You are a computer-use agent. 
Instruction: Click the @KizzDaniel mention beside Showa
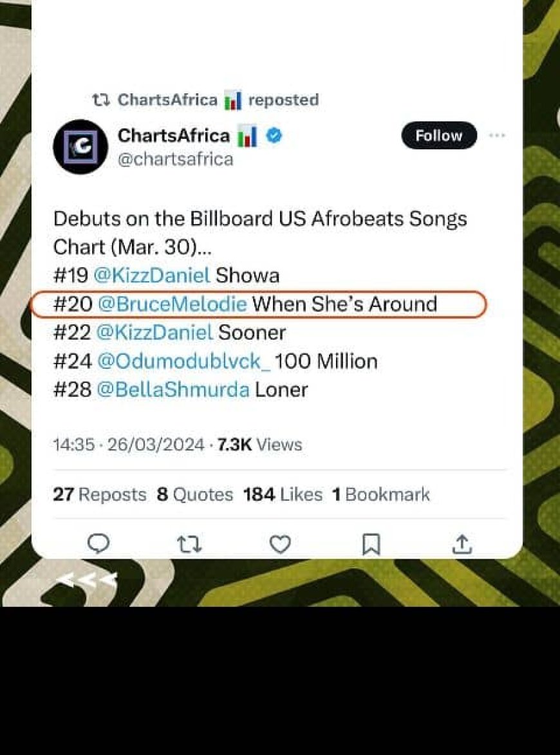pyautogui.click(x=152, y=275)
